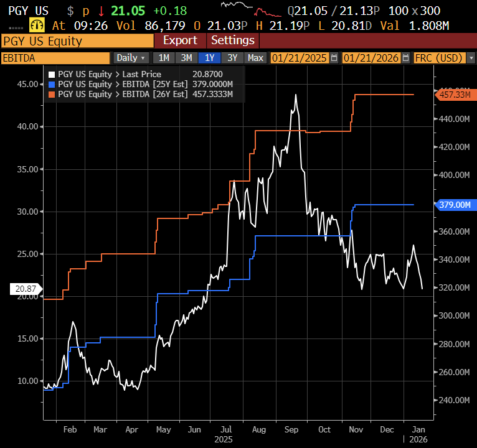Click the Export button
The image size is (477, 448).
tap(180, 40)
